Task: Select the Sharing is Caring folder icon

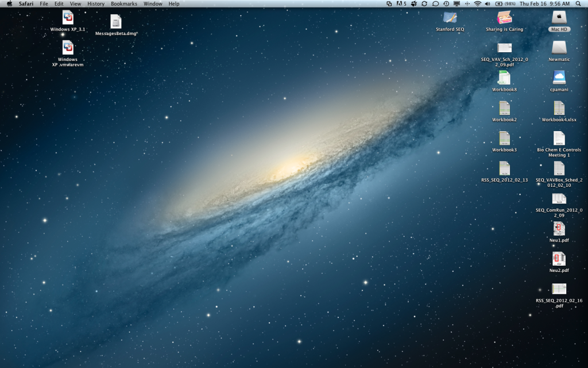Action: click(504, 17)
